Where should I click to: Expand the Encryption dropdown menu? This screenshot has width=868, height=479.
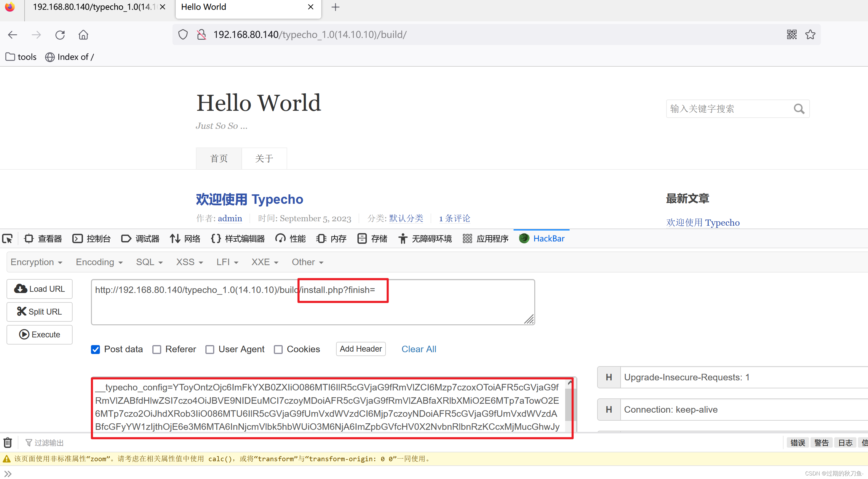pos(36,262)
